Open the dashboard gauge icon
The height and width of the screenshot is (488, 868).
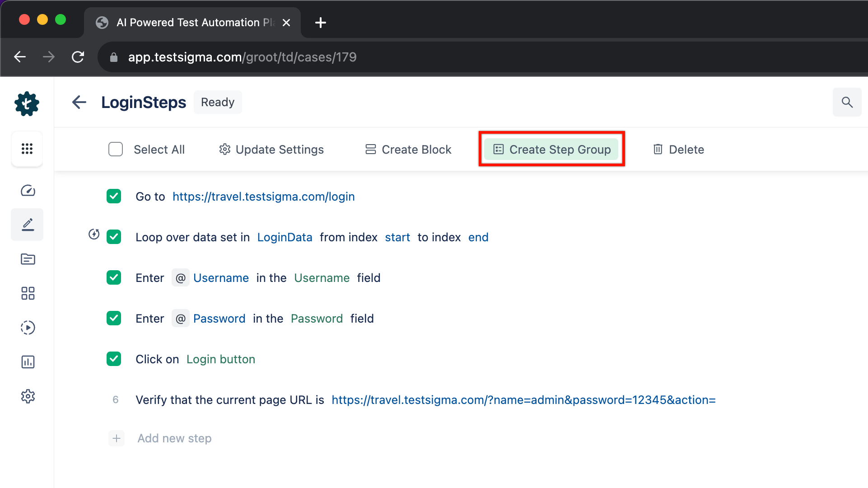click(x=28, y=191)
